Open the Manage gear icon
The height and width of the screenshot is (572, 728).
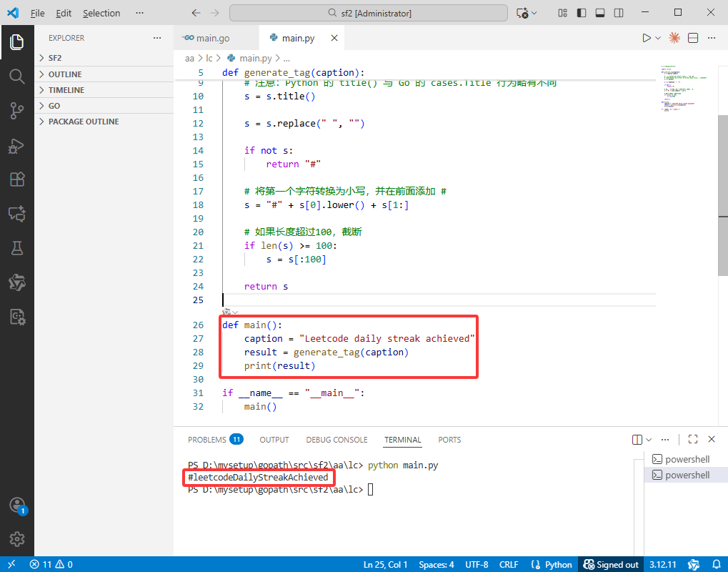[x=16, y=539]
